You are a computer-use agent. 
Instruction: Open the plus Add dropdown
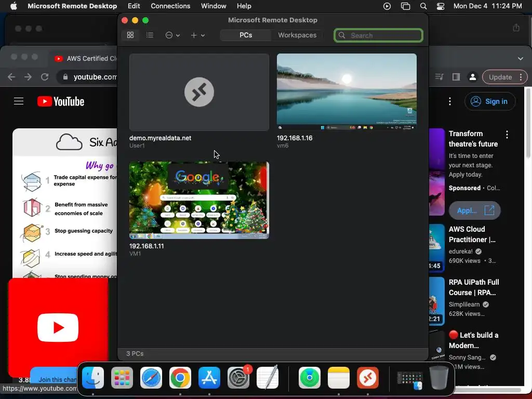point(197,35)
